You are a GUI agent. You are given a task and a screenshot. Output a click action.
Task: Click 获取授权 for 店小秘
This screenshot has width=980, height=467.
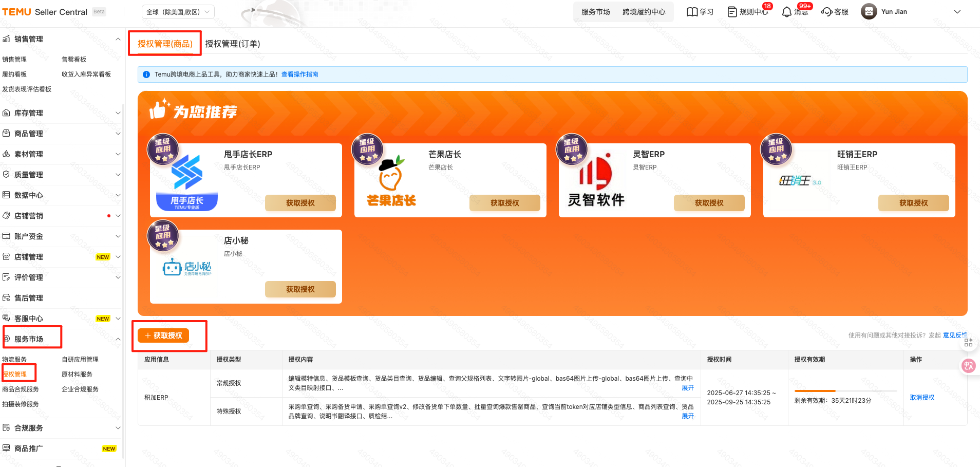[300, 289]
